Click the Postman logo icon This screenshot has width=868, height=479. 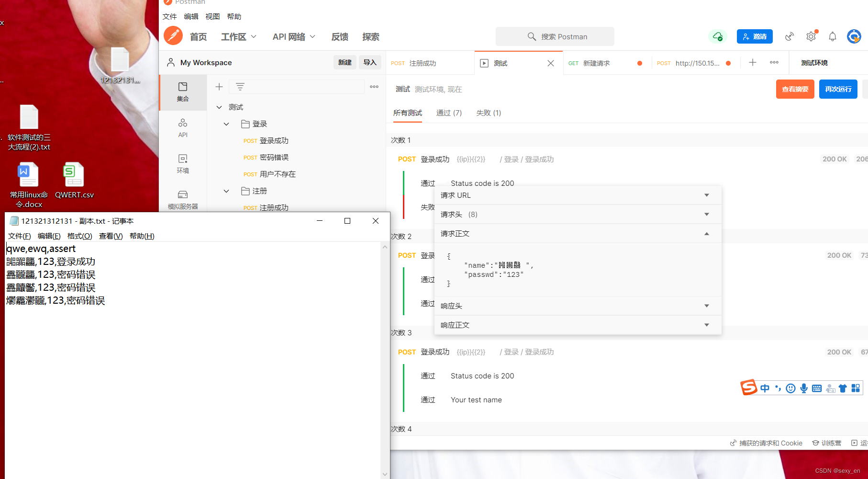(173, 36)
